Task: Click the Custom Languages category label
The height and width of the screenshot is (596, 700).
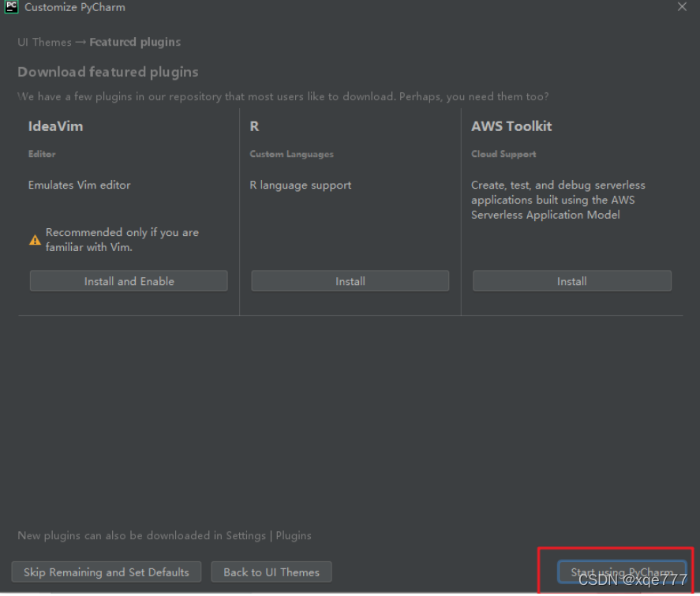Action: (291, 154)
